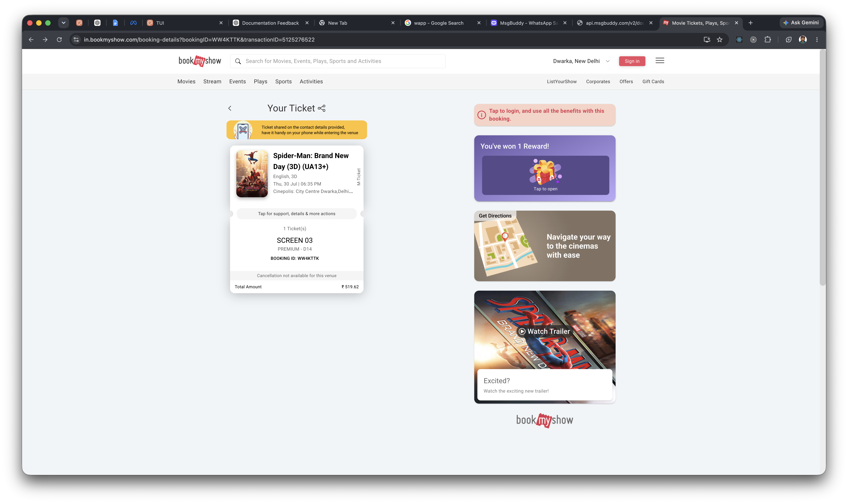Open the Get Directions map card
The height and width of the screenshot is (504, 848).
point(545,246)
